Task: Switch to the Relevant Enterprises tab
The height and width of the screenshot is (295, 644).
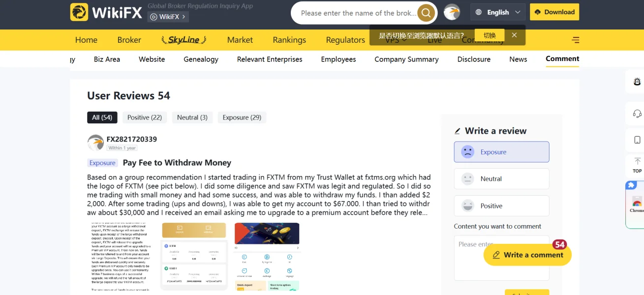Action: 270,59
